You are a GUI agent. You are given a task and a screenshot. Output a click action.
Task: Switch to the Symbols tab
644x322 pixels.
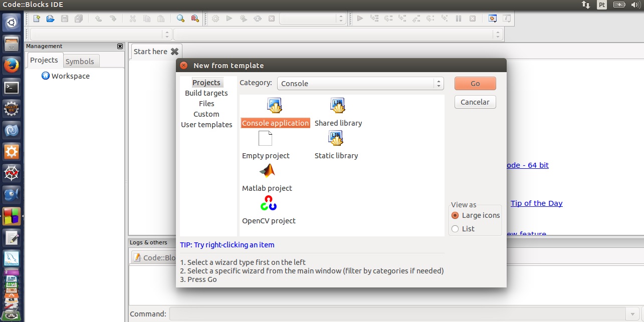coord(80,61)
